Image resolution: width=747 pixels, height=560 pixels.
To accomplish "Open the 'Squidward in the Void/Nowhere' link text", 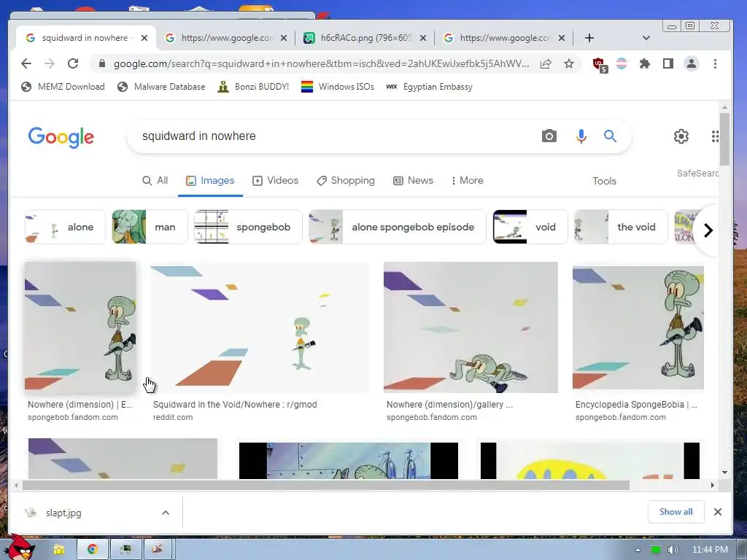I will click(x=235, y=404).
